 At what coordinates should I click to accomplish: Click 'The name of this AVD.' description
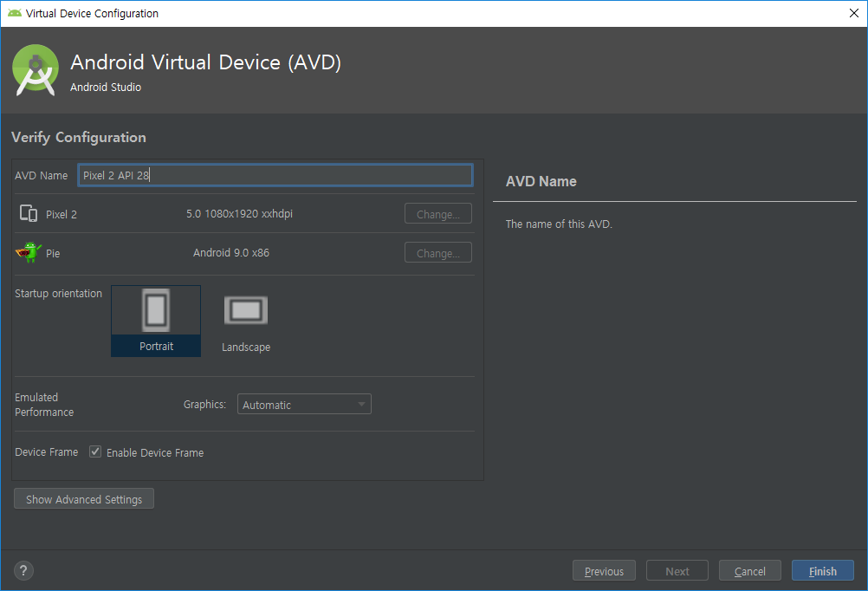tap(559, 224)
